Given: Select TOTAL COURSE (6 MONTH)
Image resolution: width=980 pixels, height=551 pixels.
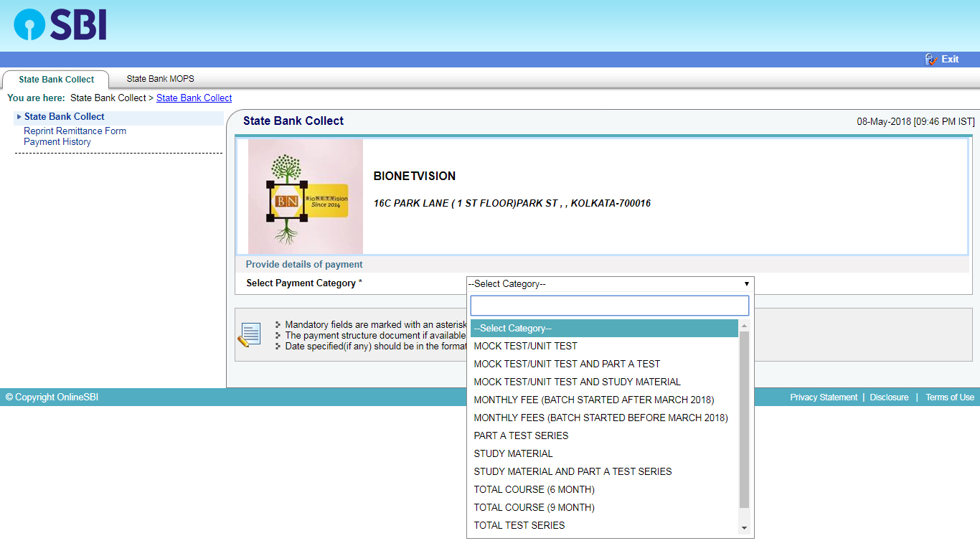Looking at the screenshot, I should click(604, 490).
